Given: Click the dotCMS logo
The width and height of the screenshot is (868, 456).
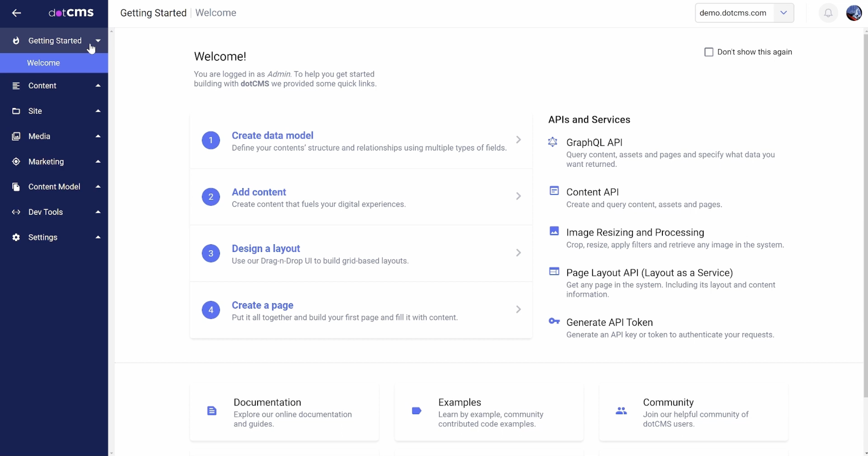Looking at the screenshot, I should (71, 13).
